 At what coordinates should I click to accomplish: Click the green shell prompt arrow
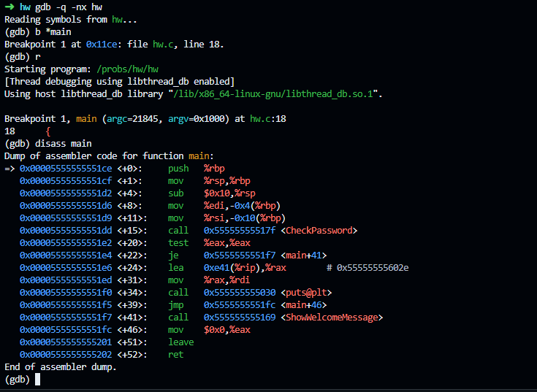9,7
